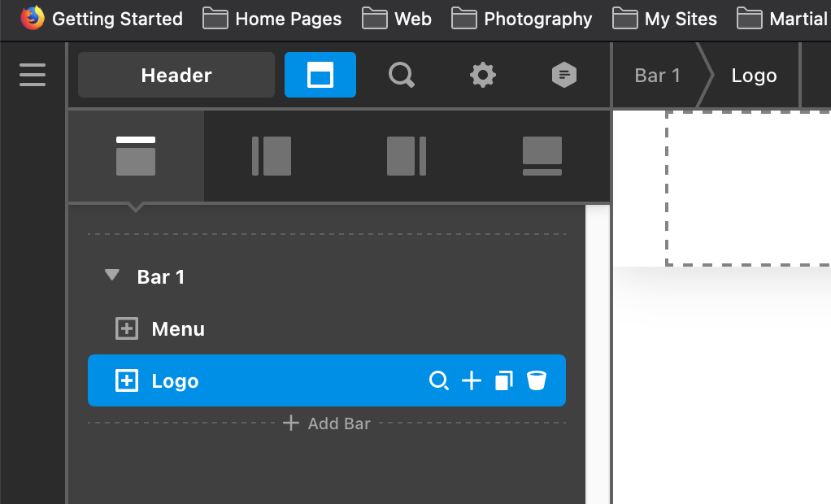Click the Header builder title button
The image size is (831, 504).
176,76
